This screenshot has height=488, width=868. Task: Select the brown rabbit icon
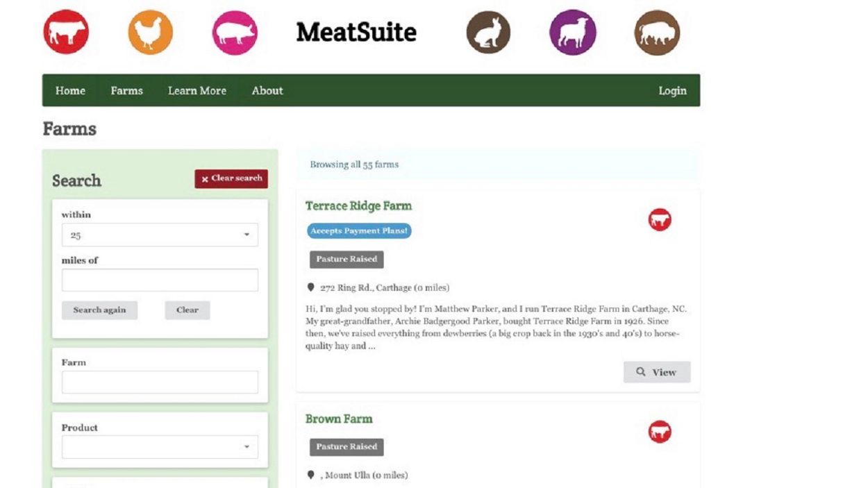click(x=488, y=32)
